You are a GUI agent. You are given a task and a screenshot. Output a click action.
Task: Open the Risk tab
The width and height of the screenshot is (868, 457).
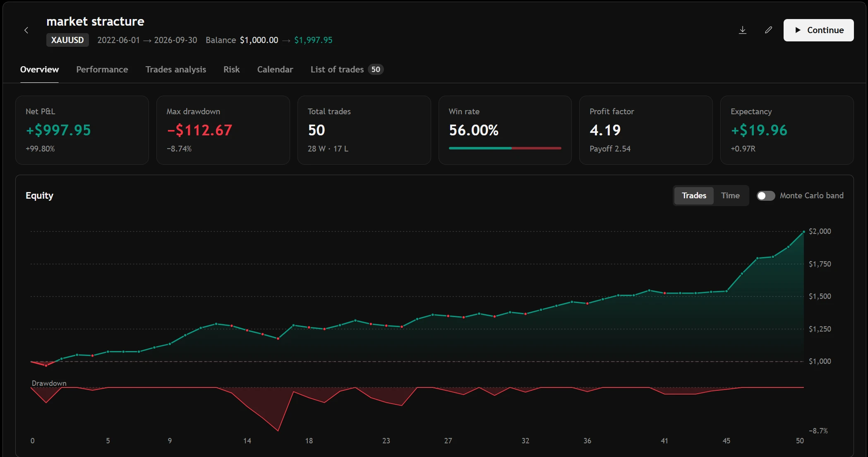pyautogui.click(x=232, y=70)
